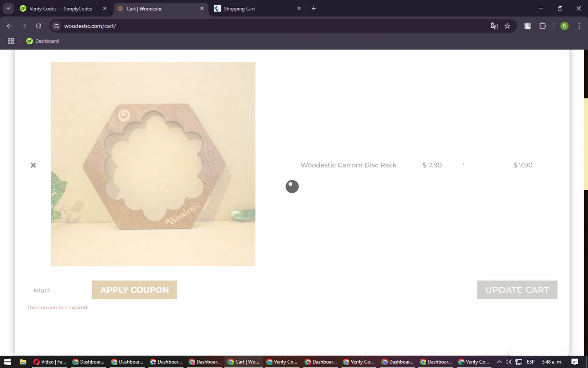Switch to the Shopping Cart browser tab
The image size is (588, 368).
(240, 9)
